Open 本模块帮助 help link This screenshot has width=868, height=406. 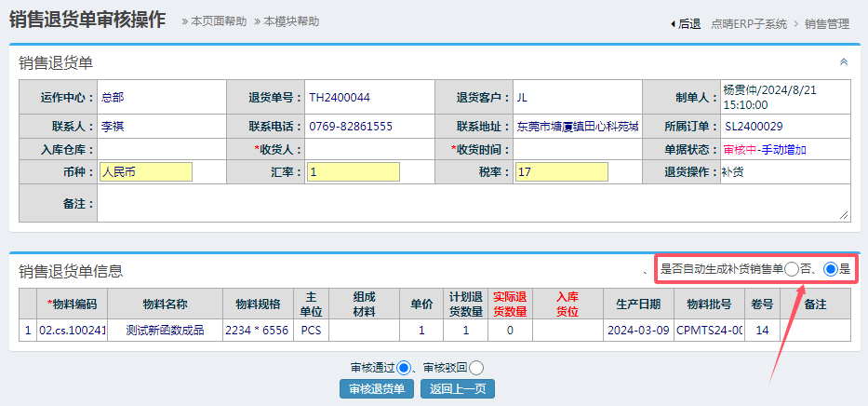tap(287, 20)
